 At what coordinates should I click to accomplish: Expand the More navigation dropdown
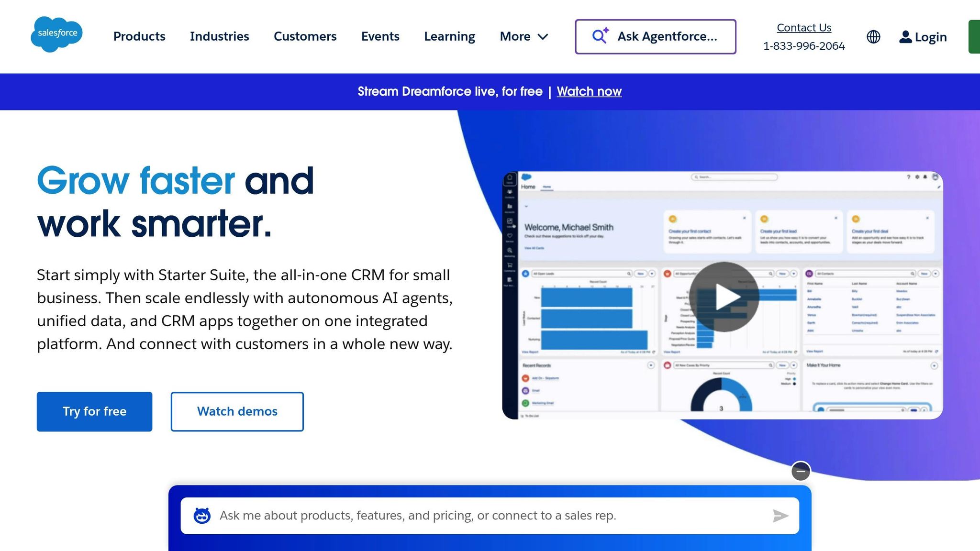click(523, 36)
